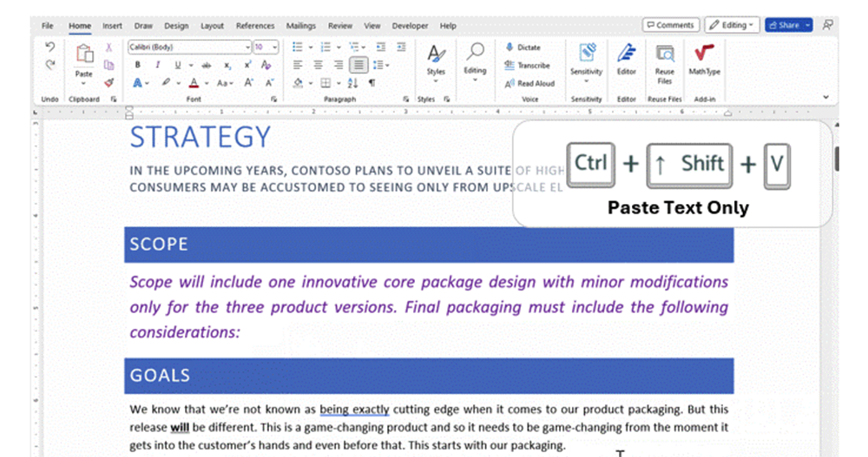Screen dimensions: 868x457
Task: Click the person icon beside Share
Action: (827, 25)
